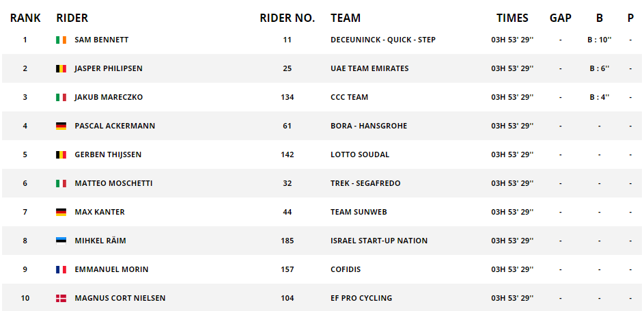Open the Israel Start-Up Nation team link
This screenshot has width=644, height=311.
379,241
